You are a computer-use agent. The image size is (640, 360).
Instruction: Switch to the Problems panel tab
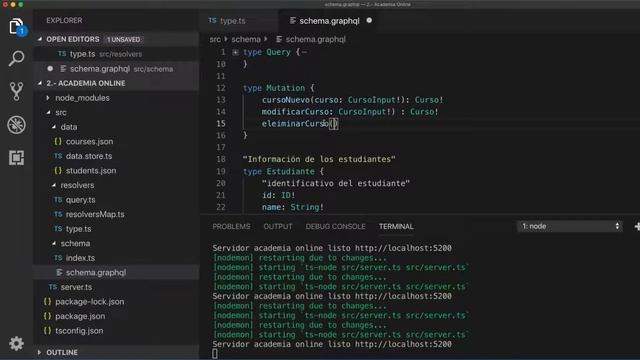click(x=231, y=227)
